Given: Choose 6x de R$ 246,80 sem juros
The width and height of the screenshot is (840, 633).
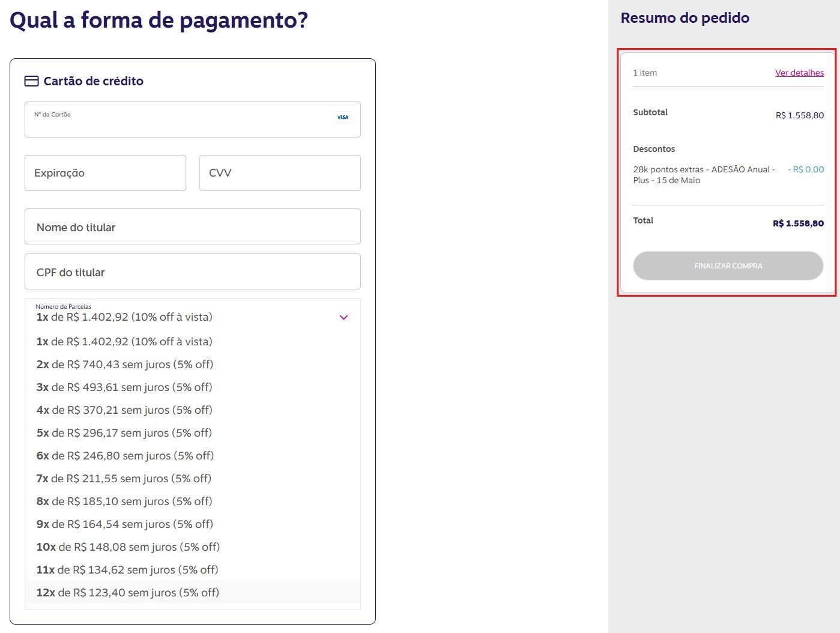Looking at the screenshot, I should [x=125, y=456].
